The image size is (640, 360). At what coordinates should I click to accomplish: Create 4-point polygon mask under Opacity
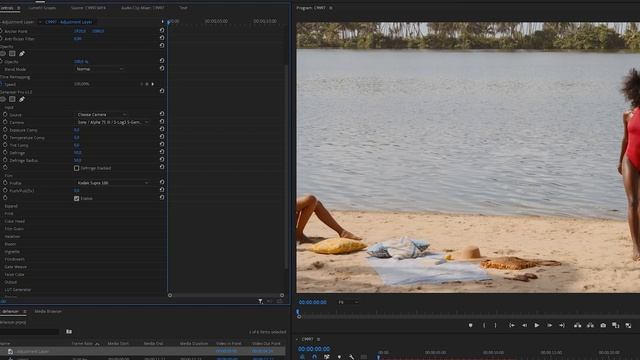tap(12, 53)
